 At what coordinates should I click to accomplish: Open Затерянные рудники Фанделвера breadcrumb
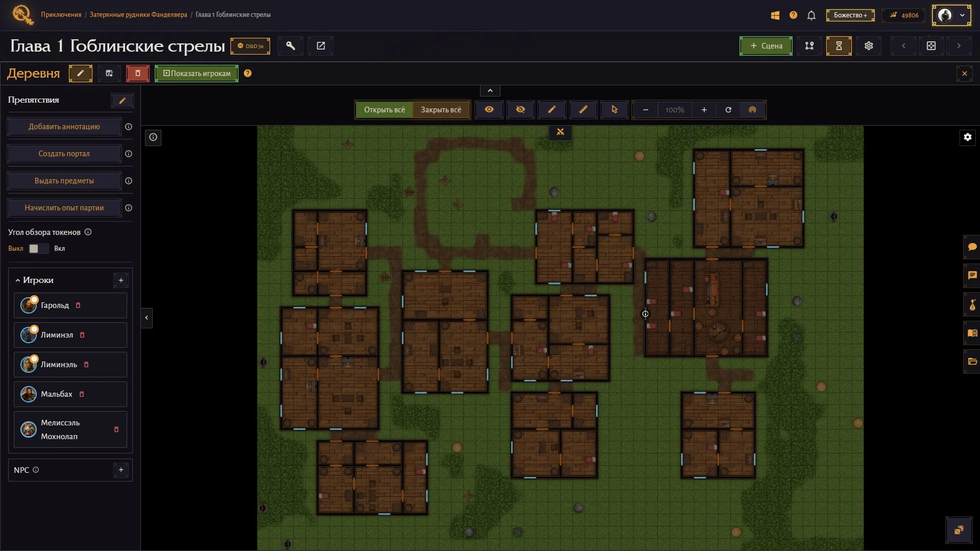[138, 15]
